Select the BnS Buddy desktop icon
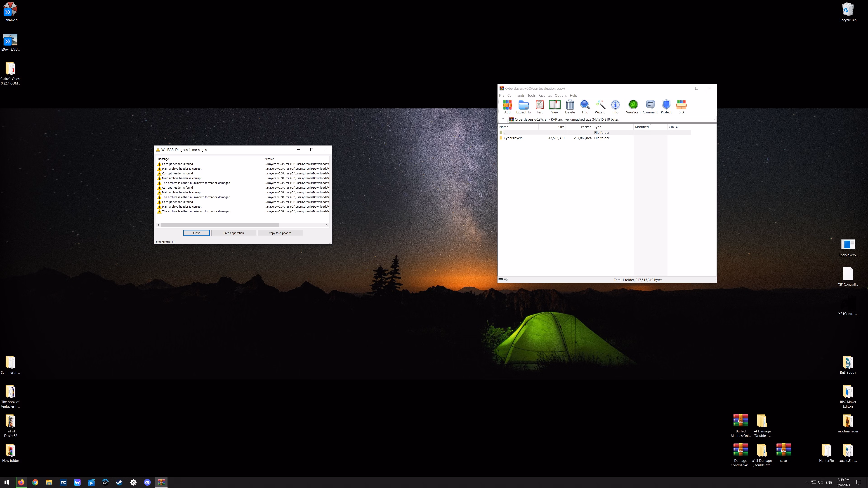This screenshot has width=868, height=488. 848,365
